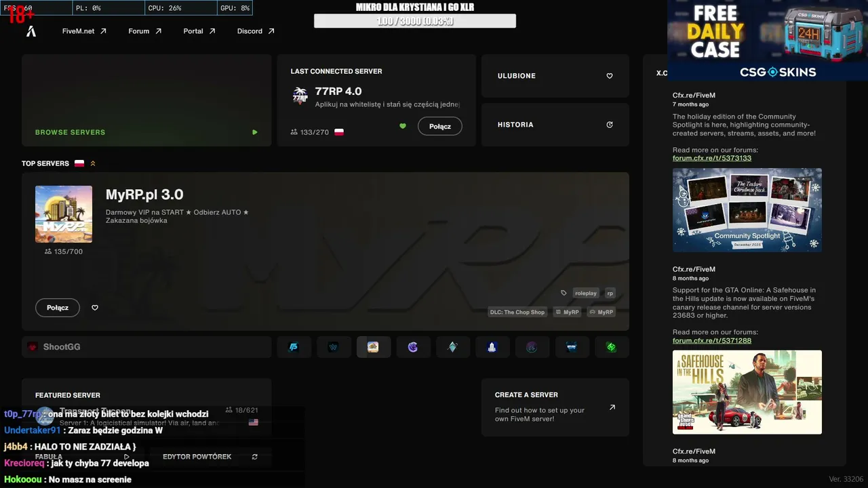Select the highlighted MyRP server icon
The width and height of the screenshot is (868, 488).
coord(373,347)
